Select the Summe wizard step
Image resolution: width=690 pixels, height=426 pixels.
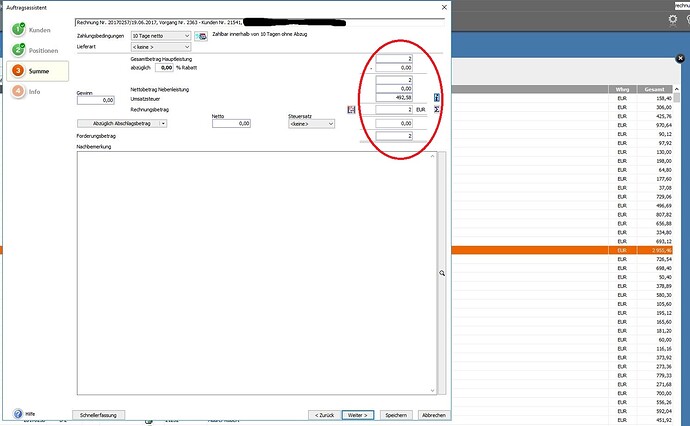pos(37,71)
